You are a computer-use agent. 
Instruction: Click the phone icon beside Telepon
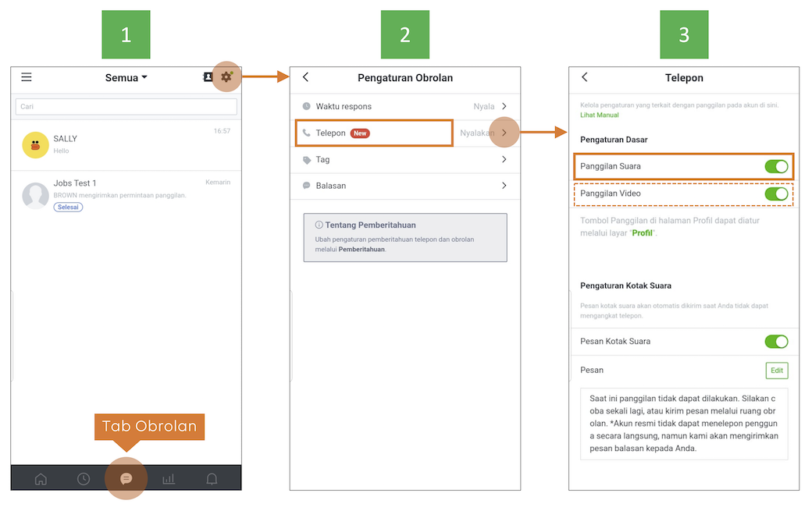[x=307, y=133]
